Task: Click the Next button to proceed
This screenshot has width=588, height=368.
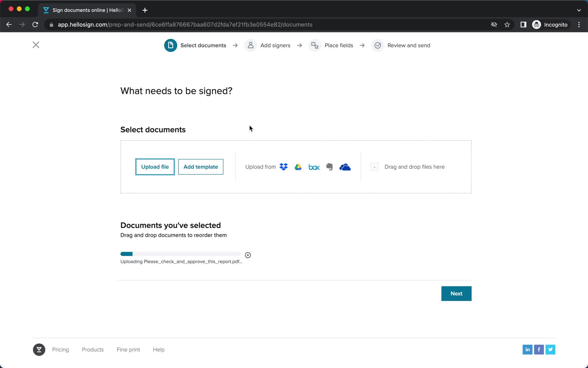Action: pyautogui.click(x=456, y=293)
